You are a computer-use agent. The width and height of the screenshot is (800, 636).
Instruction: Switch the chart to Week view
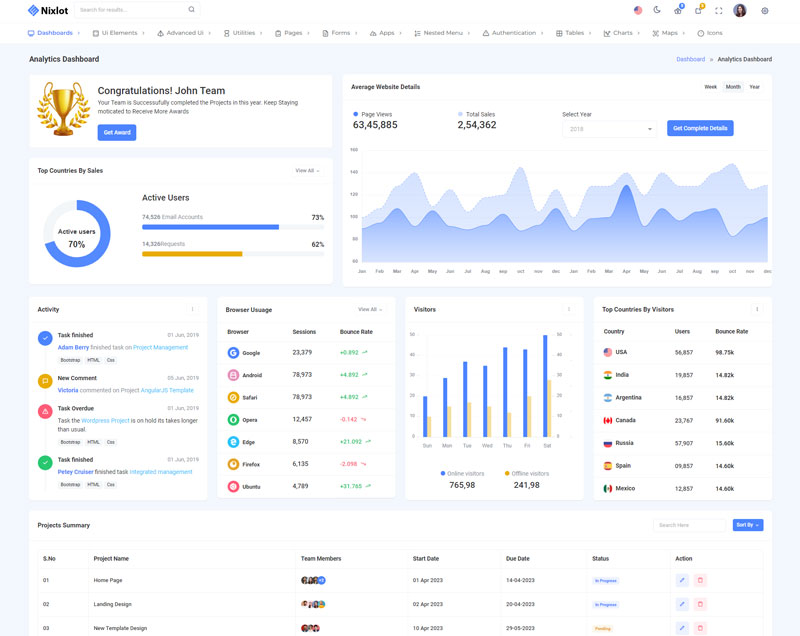tap(710, 87)
